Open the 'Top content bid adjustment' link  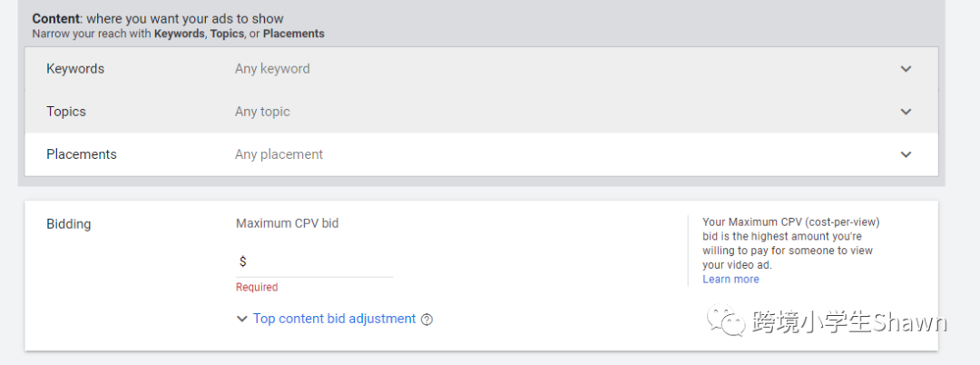(x=334, y=319)
